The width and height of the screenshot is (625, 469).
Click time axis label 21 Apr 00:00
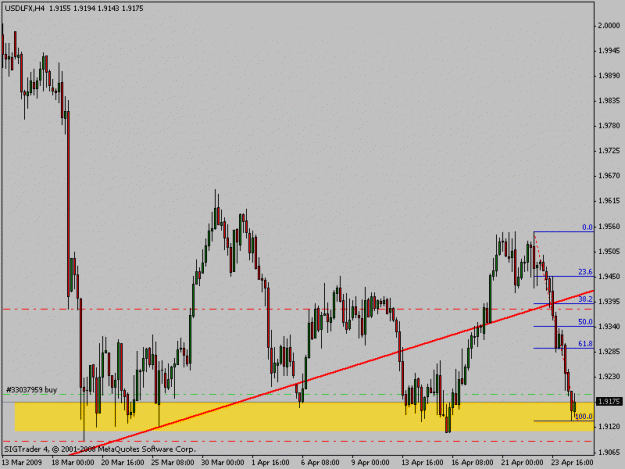pos(522,463)
